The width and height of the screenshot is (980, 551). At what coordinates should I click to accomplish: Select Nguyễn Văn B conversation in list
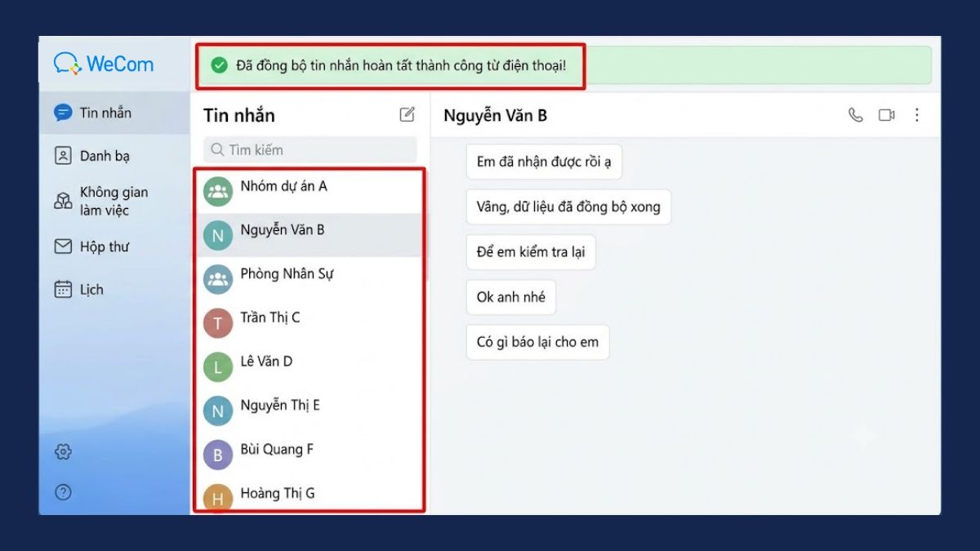click(310, 235)
